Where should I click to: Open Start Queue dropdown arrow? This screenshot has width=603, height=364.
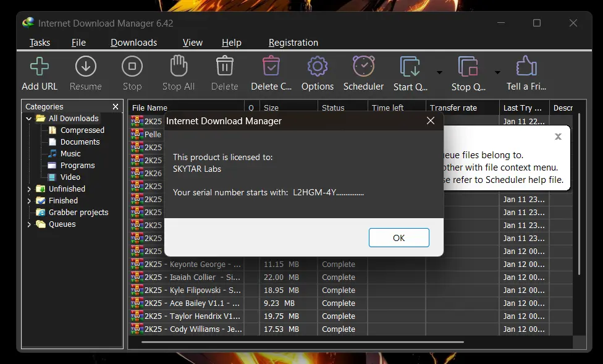[x=439, y=72]
